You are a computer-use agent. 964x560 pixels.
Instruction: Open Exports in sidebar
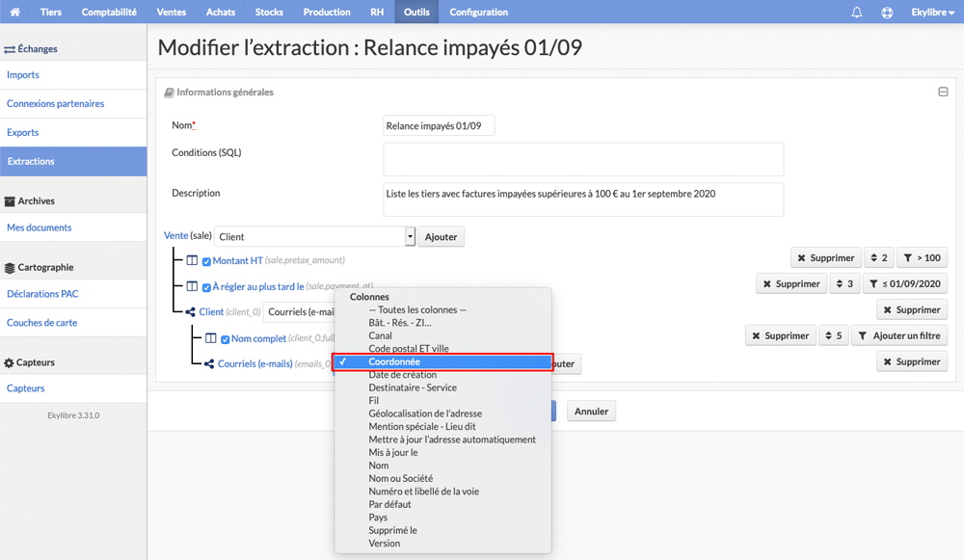click(x=73, y=132)
